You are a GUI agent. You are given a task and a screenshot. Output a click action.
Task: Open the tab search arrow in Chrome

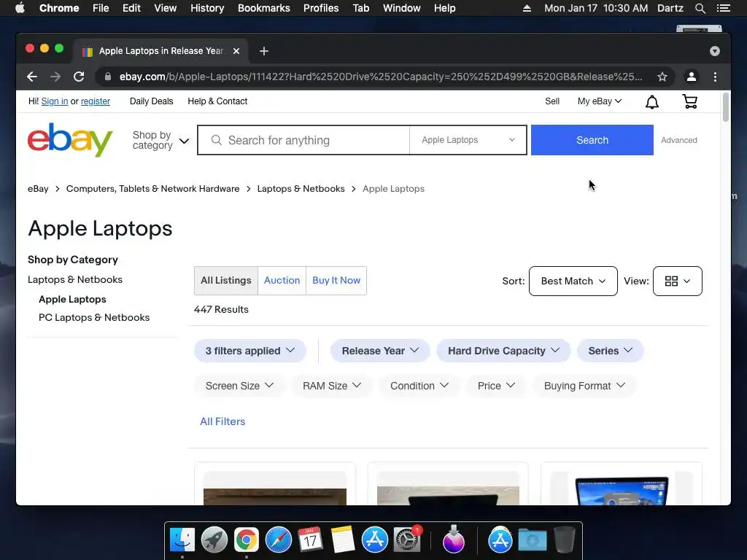click(x=715, y=51)
